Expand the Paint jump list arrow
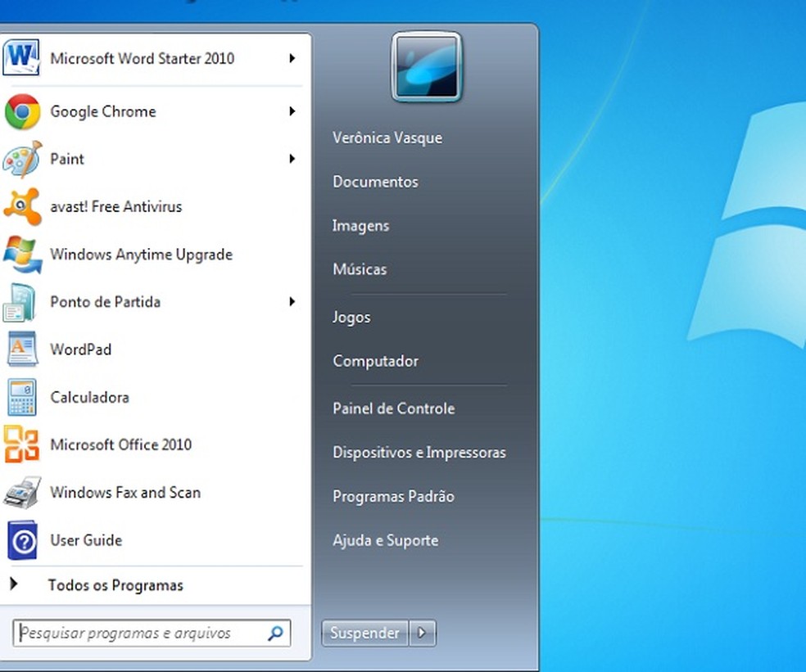Image resolution: width=806 pixels, height=672 pixels. point(292,159)
